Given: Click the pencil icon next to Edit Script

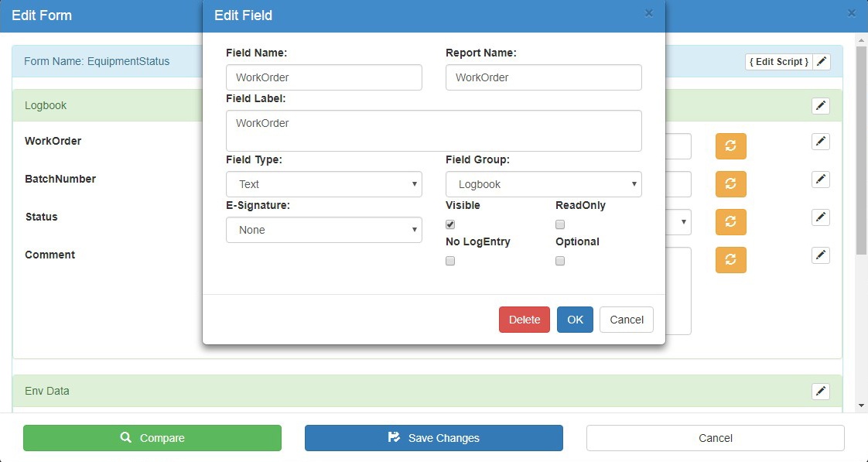Looking at the screenshot, I should [x=822, y=62].
